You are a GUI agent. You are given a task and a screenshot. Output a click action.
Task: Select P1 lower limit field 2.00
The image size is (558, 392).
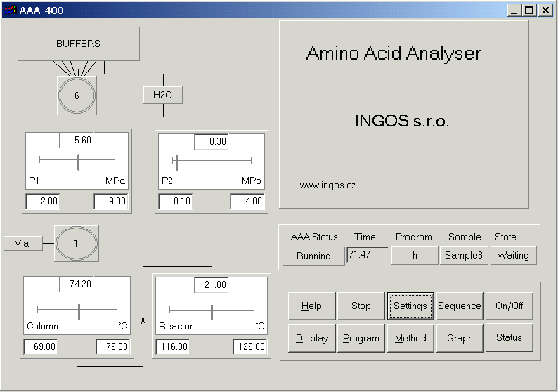(x=43, y=202)
